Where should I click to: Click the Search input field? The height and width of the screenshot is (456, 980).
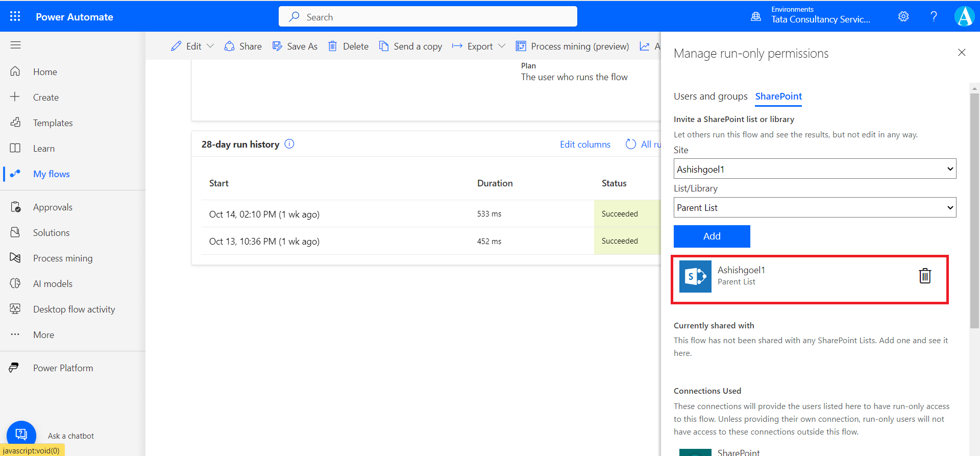428,17
